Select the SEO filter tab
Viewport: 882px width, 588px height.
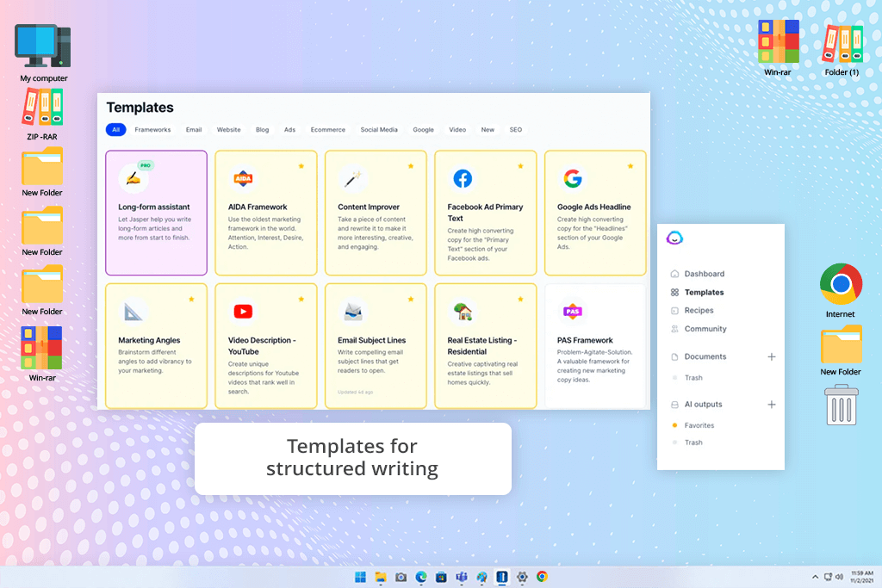point(516,129)
